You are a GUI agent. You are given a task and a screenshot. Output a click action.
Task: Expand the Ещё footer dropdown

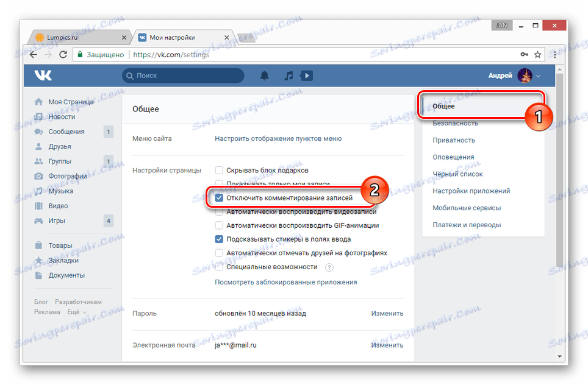(x=77, y=312)
